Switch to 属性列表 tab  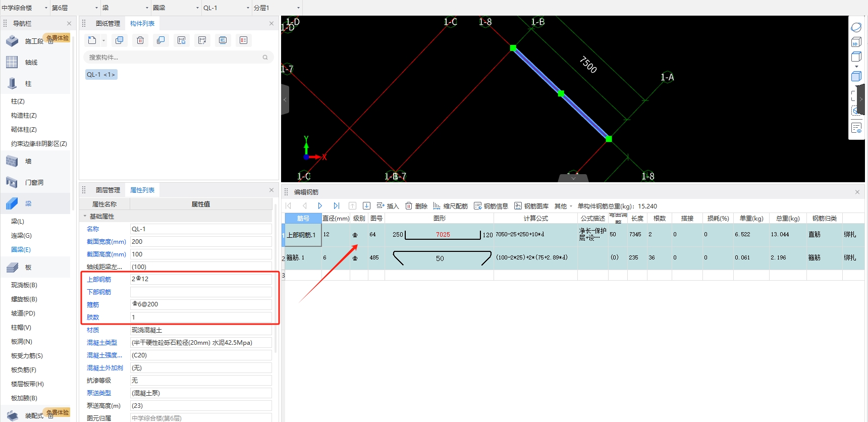click(142, 190)
